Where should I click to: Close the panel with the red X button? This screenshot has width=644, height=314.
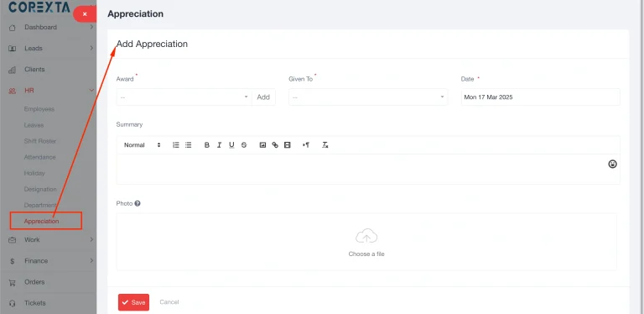click(x=85, y=14)
